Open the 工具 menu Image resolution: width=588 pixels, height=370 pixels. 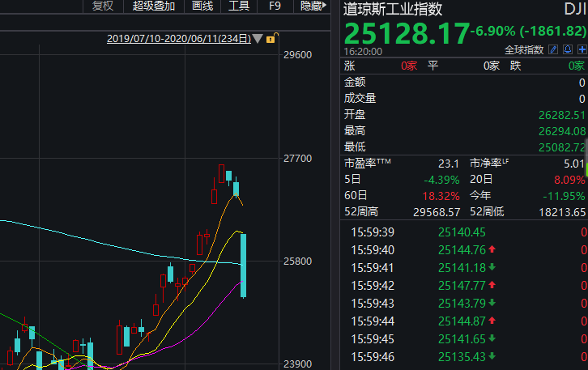pyautogui.click(x=239, y=6)
